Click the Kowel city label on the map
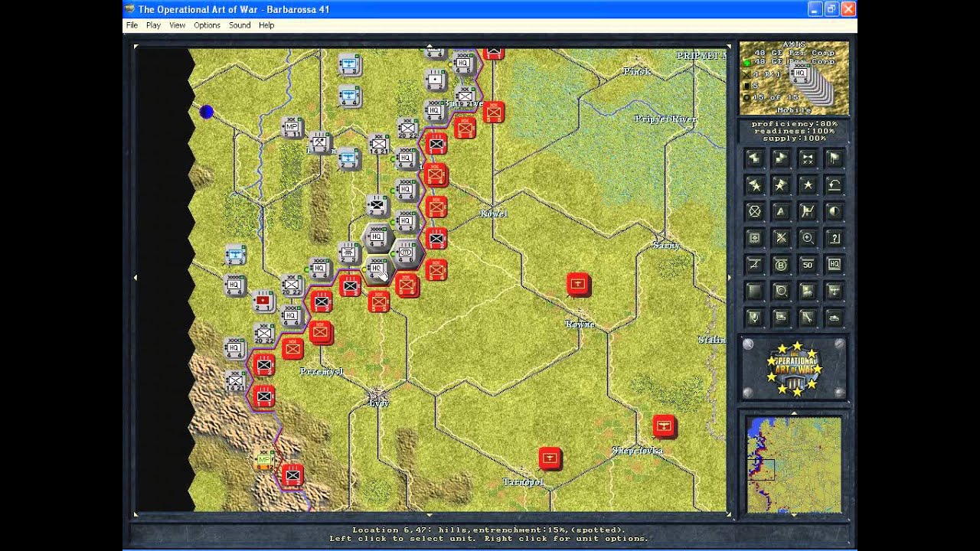980x551 pixels. 494,214
